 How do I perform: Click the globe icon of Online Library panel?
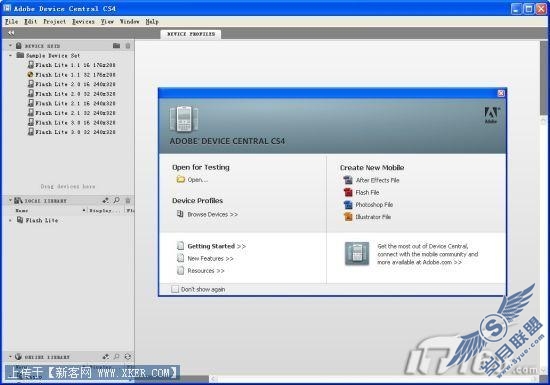[18, 357]
